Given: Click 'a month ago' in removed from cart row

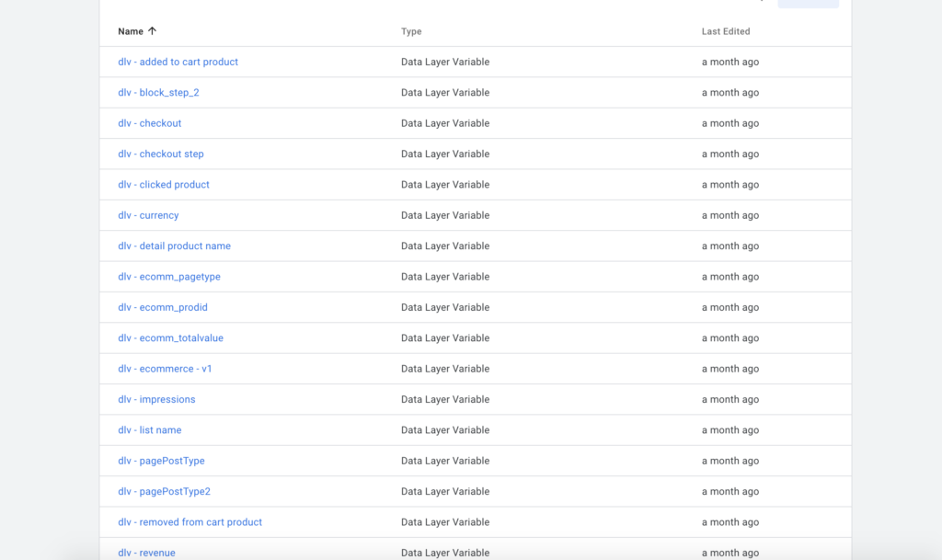Looking at the screenshot, I should (x=729, y=522).
